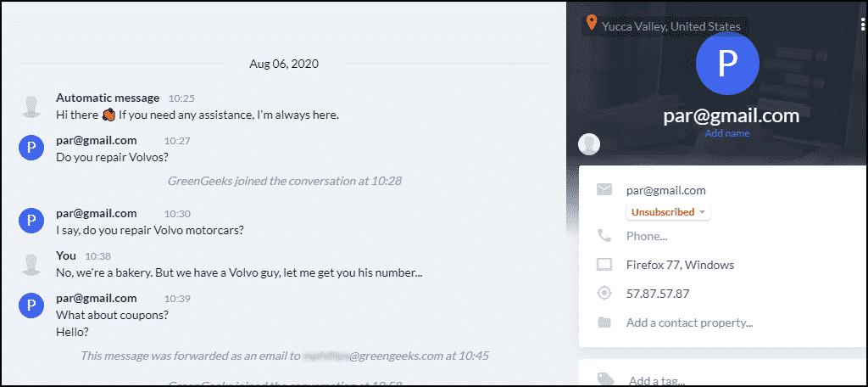Click the large blue P contact avatar

pyautogui.click(x=727, y=63)
